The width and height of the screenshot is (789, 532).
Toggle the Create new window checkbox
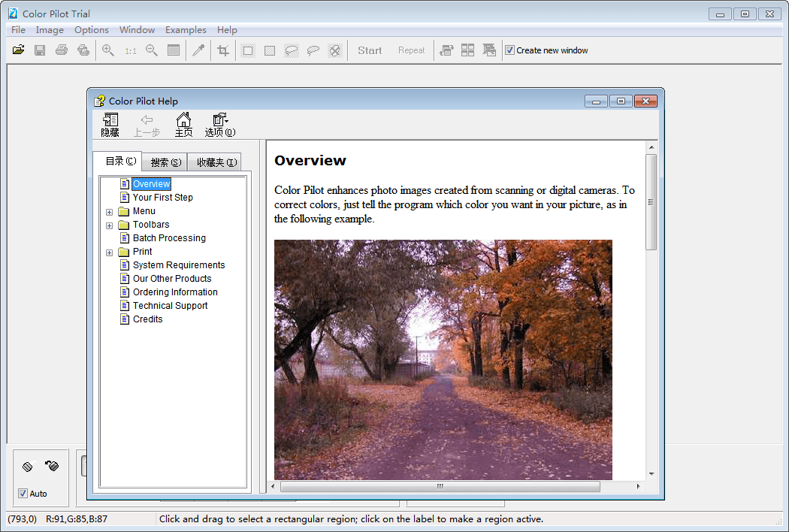pyautogui.click(x=509, y=50)
